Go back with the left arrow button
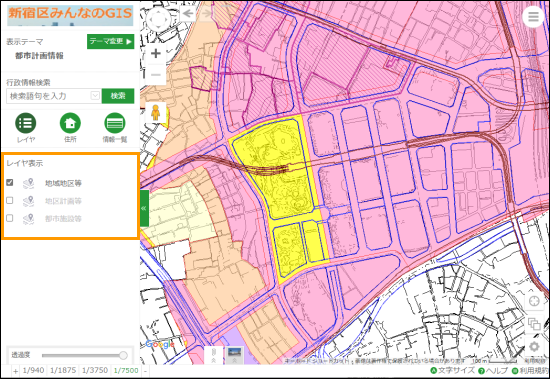Viewport: 550px width, 379px height. (x=188, y=14)
